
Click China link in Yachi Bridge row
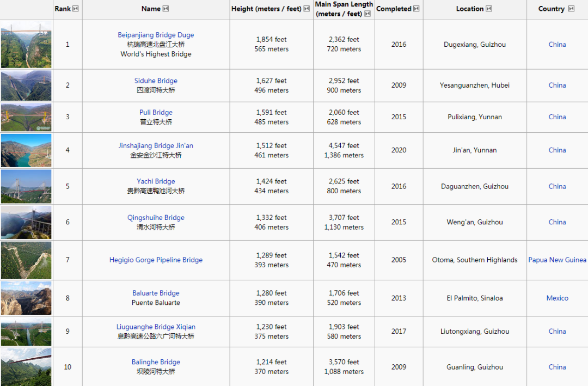pyautogui.click(x=558, y=186)
